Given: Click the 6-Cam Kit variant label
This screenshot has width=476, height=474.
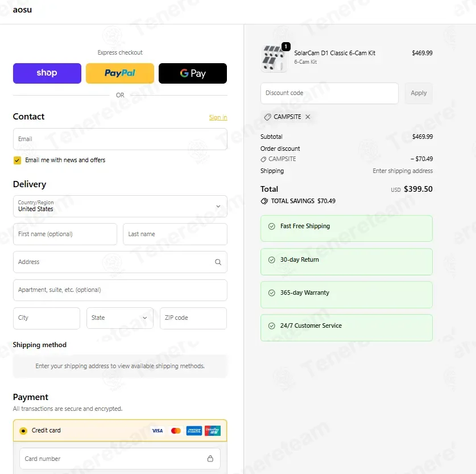Looking at the screenshot, I should coord(305,62).
